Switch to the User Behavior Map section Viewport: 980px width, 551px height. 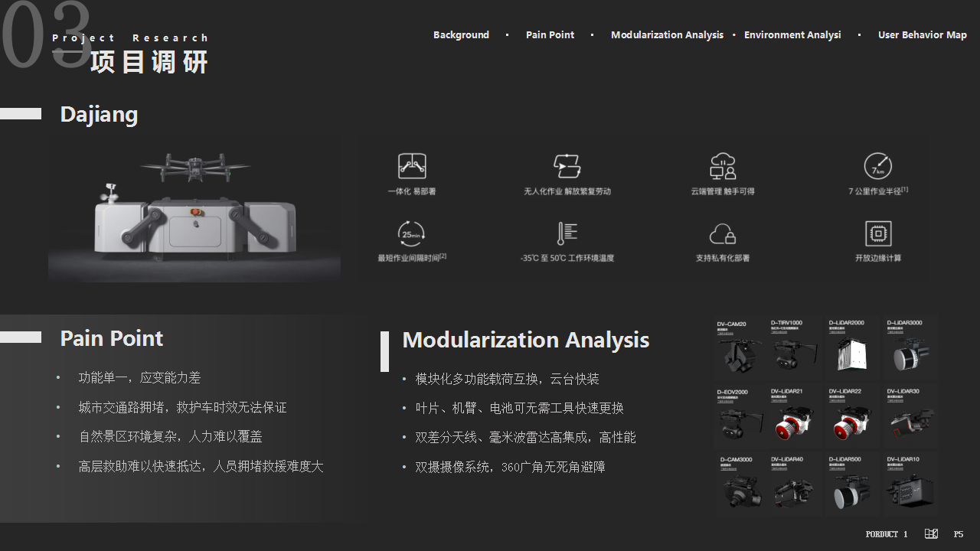click(x=923, y=34)
